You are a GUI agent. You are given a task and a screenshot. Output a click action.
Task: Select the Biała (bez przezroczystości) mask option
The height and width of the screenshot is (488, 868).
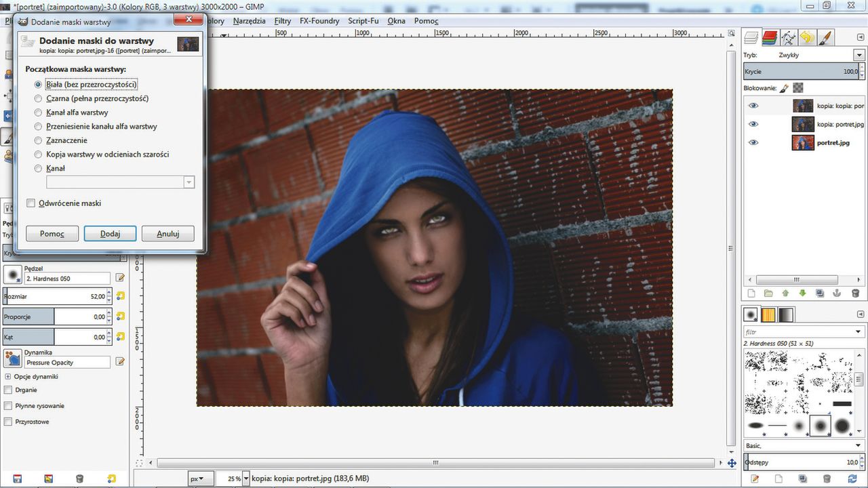coord(38,85)
